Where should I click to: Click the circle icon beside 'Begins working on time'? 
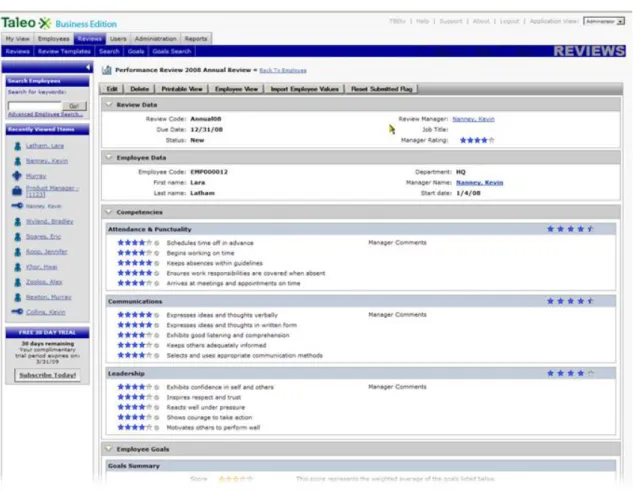(x=157, y=253)
